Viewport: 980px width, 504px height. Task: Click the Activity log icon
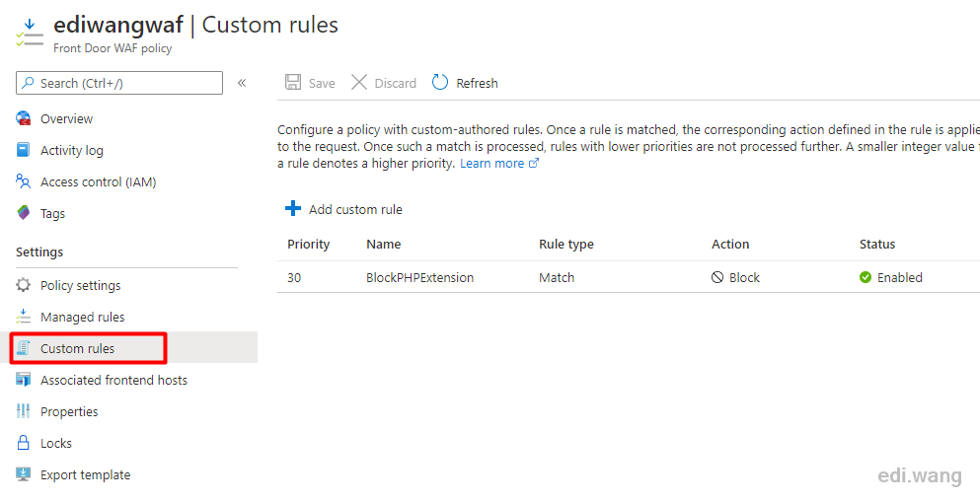click(x=23, y=150)
